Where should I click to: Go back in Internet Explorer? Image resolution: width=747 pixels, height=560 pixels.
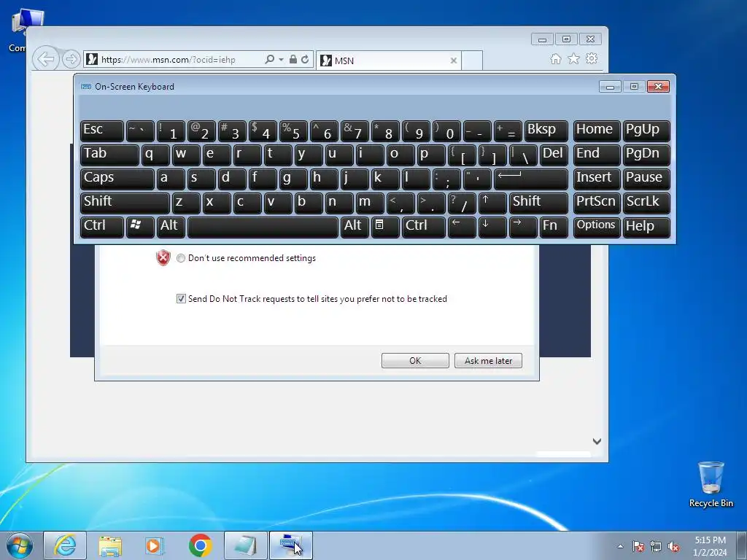tap(46, 59)
